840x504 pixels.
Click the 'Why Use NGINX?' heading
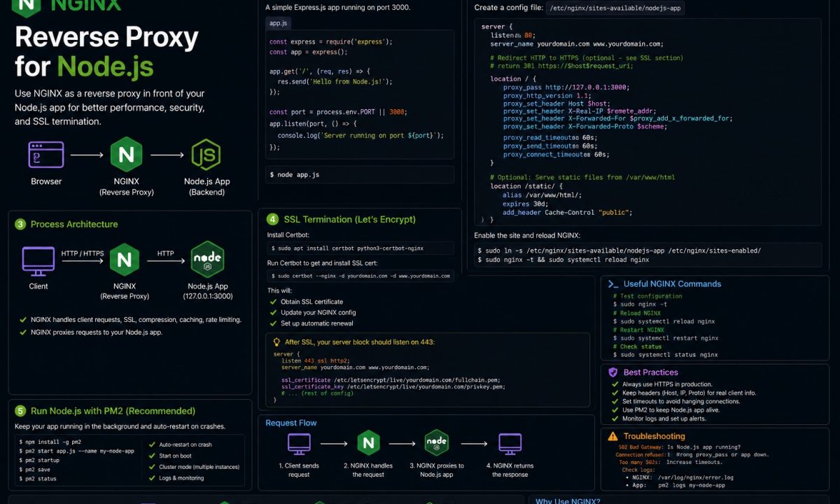568,500
